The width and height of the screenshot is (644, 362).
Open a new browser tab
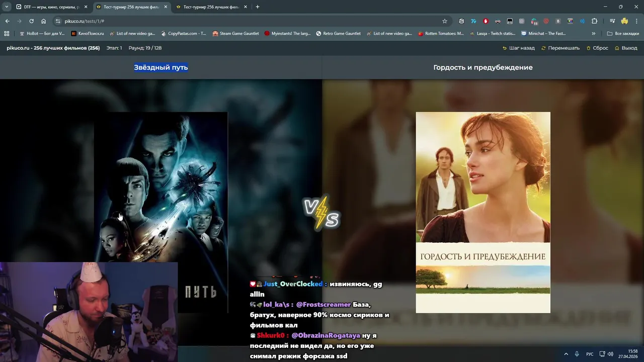click(x=258, y=7)
